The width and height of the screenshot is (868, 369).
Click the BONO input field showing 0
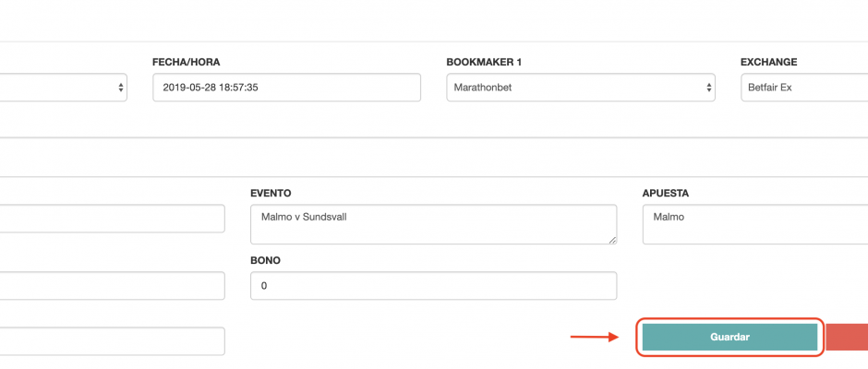433,285
